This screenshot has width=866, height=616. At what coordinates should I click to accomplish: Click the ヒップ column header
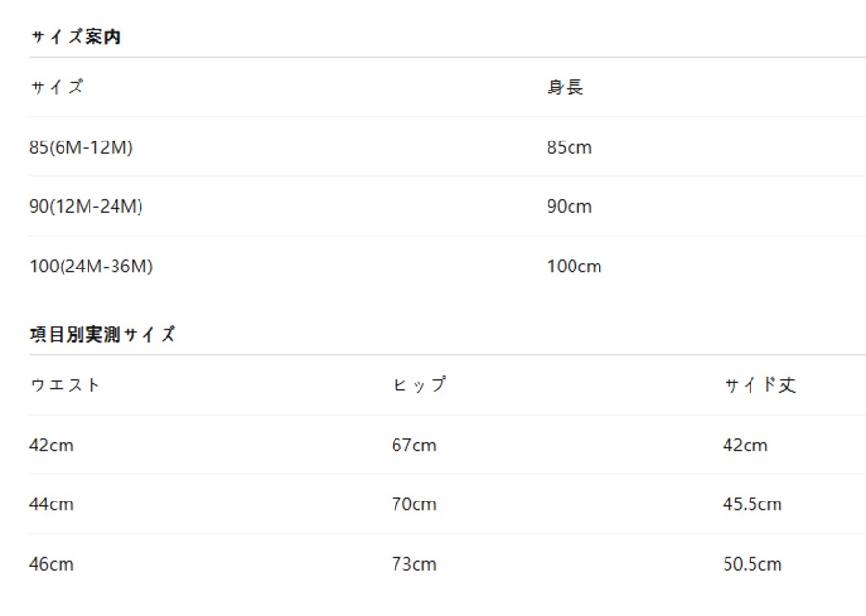tap(419, 385)
